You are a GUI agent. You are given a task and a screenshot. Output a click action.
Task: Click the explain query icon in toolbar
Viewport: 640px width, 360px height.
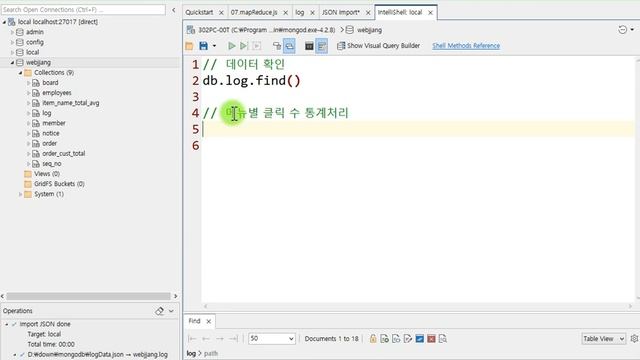pyautogui.click(x=277, y=46)
